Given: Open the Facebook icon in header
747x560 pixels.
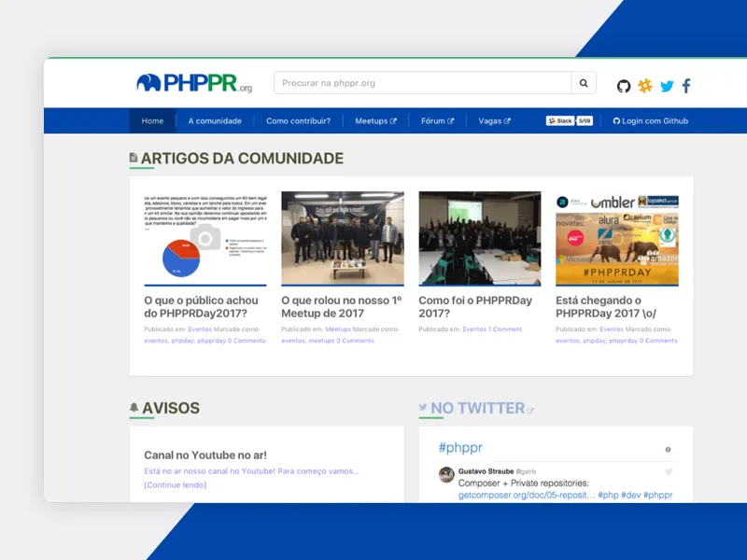Looking at the screenshot, I should [686, 86].
